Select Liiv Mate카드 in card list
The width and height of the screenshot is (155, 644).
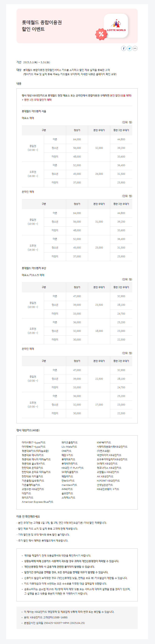(69, 446)
